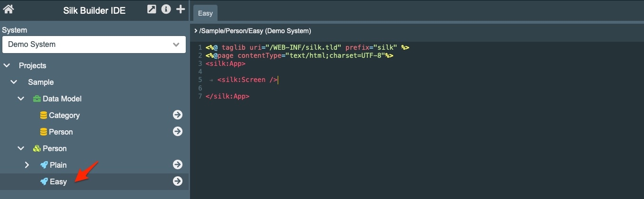Select the Easy item in tree
Viewport: 644px width, 199px height.
pyautogui.click(x=58, y=181)
